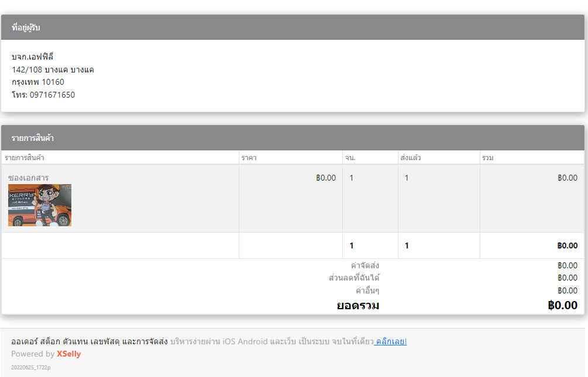Click the 'กรุงเทพ 10160' postal line
This screenshot has height=377, width=588.
(x=38, y=82)
